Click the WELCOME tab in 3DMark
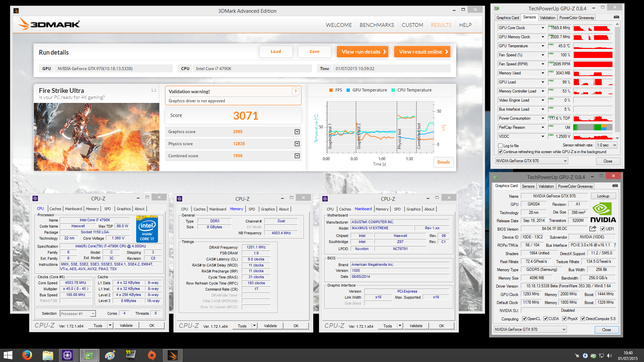 [339, 25]
